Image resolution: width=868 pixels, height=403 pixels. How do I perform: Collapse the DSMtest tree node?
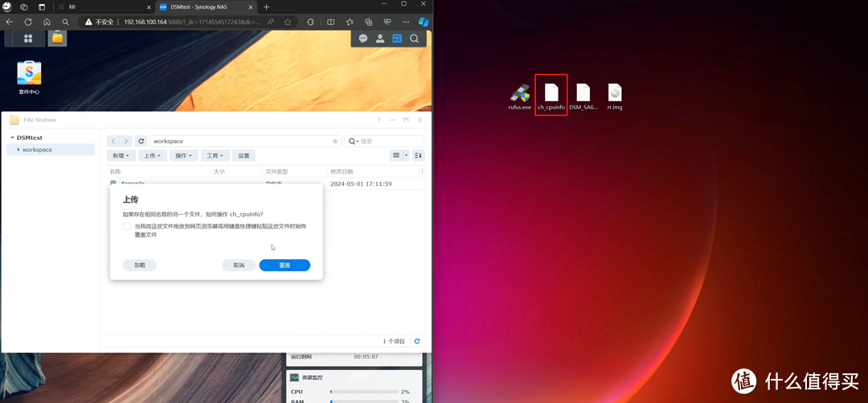pyautogui.click(x=12, y=138)
